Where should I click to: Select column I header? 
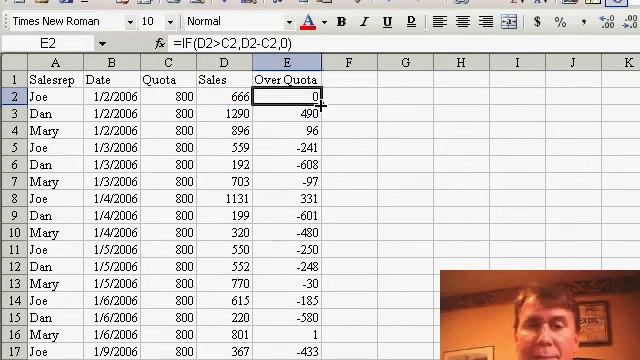pos(517,62)
